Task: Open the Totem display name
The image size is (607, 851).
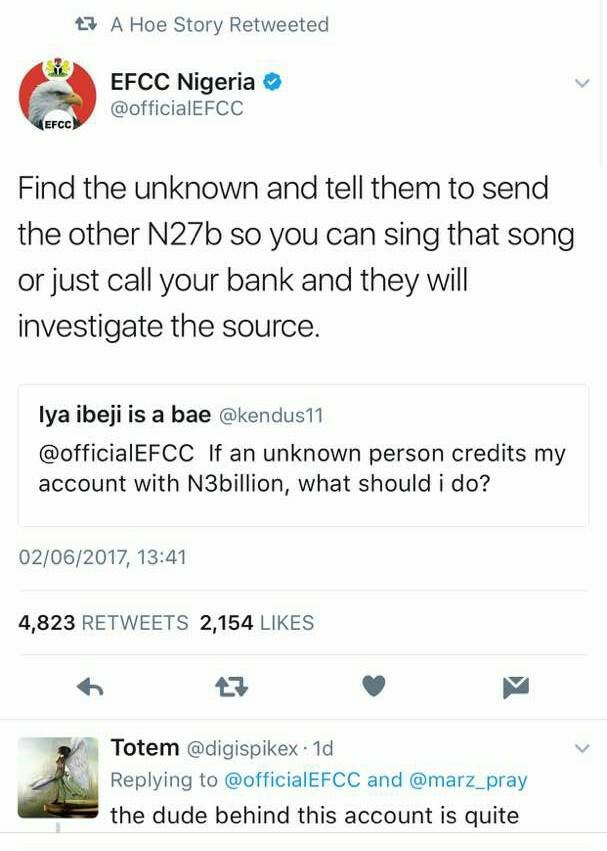Action: 145,747
